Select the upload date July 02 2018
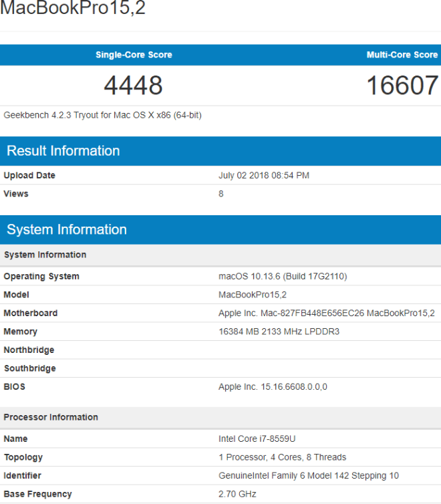This screenshot has height=504, width=441. click(x=264, y=176)
